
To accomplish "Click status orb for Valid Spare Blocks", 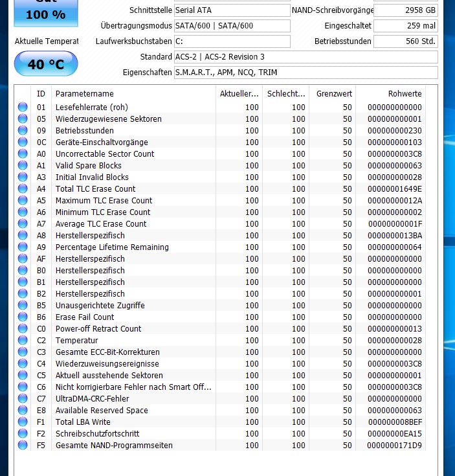I will click(23, 165).
